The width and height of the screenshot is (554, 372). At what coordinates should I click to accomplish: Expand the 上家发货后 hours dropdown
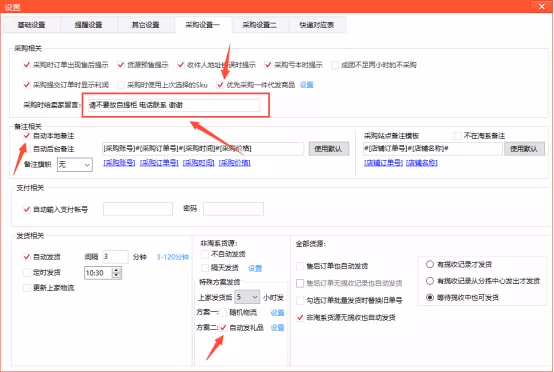pos(247,297)
